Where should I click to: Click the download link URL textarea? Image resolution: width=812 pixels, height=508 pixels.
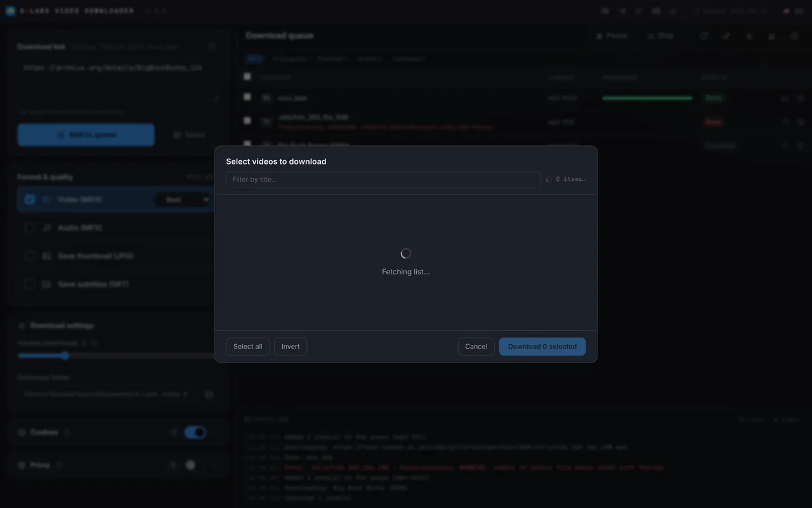118,80
